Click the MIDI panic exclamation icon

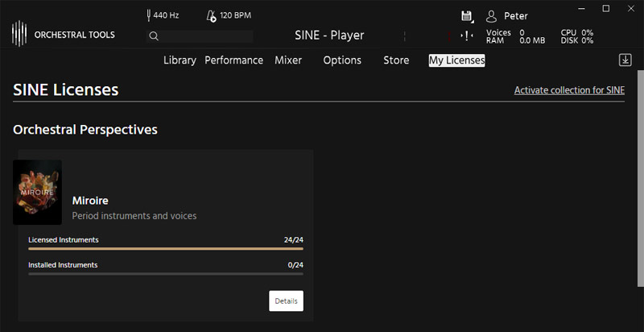point(467,35)
